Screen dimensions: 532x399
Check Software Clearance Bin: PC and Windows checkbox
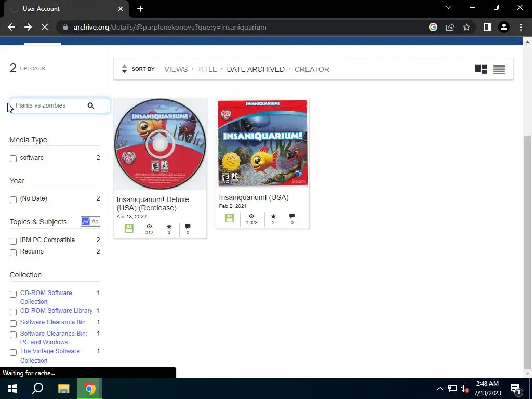[x=13, y=335]
